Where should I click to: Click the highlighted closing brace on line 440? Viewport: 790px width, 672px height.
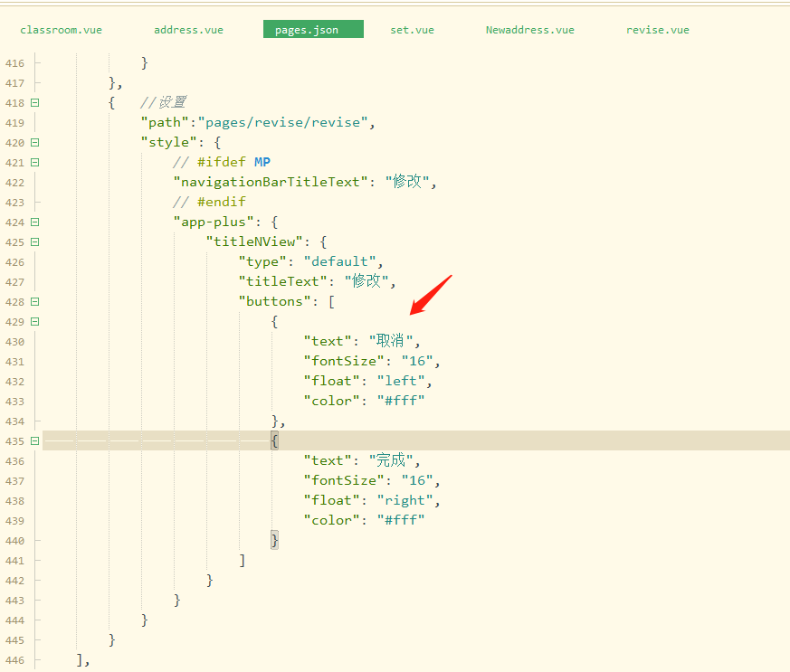click(x=274, y=540)
